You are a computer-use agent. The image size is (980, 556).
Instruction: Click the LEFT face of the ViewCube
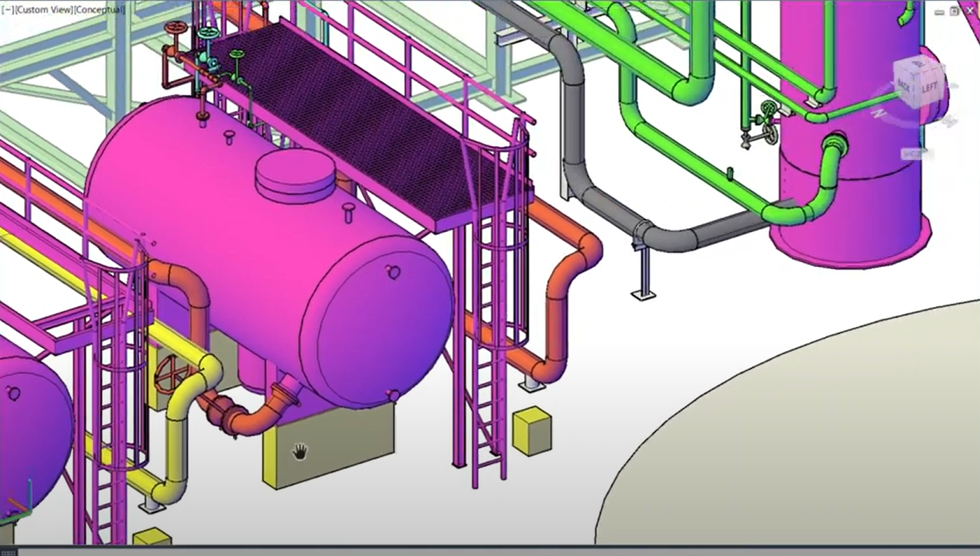click(x=929, y=87)
